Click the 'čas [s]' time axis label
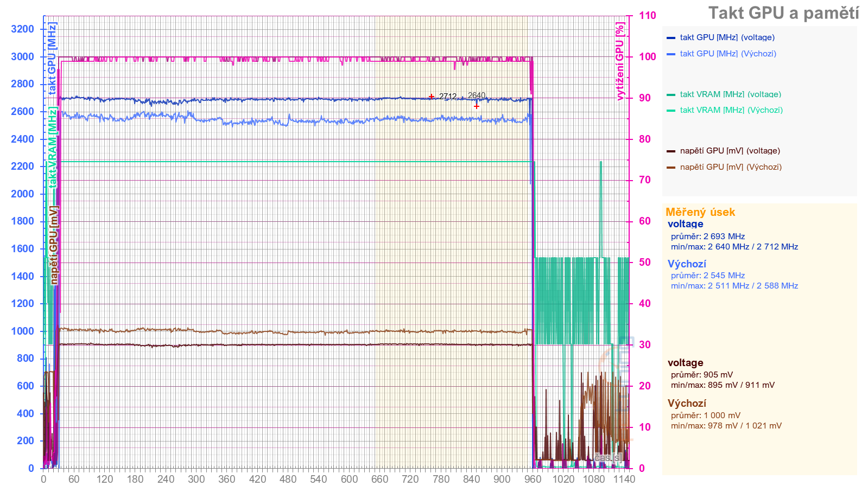Screen dimensions: 868x486 pos(609,458)
